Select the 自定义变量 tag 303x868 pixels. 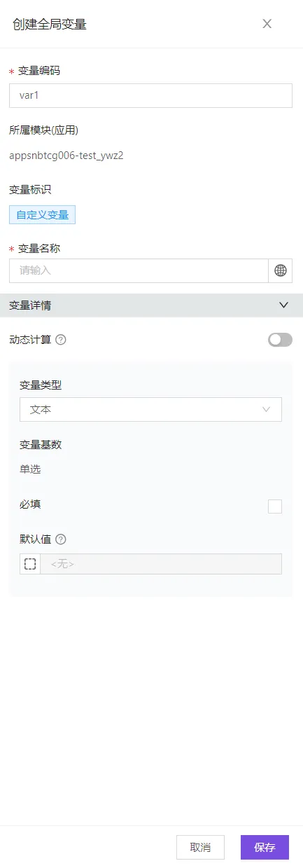(x=42, y=215)
